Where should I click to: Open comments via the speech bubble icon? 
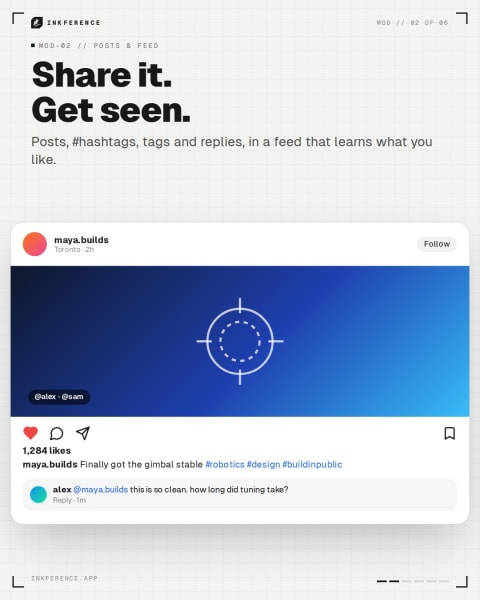57,434
